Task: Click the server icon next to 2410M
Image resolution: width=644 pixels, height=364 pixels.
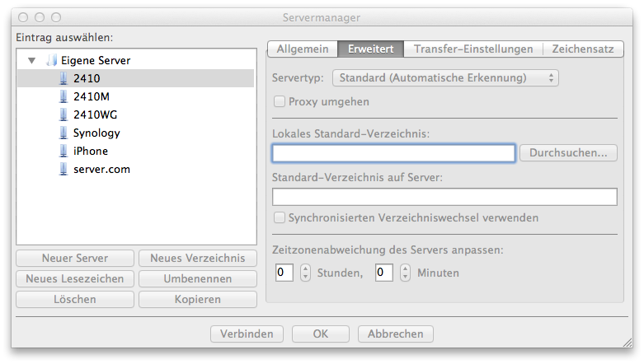Action: [x=63, y=96]
